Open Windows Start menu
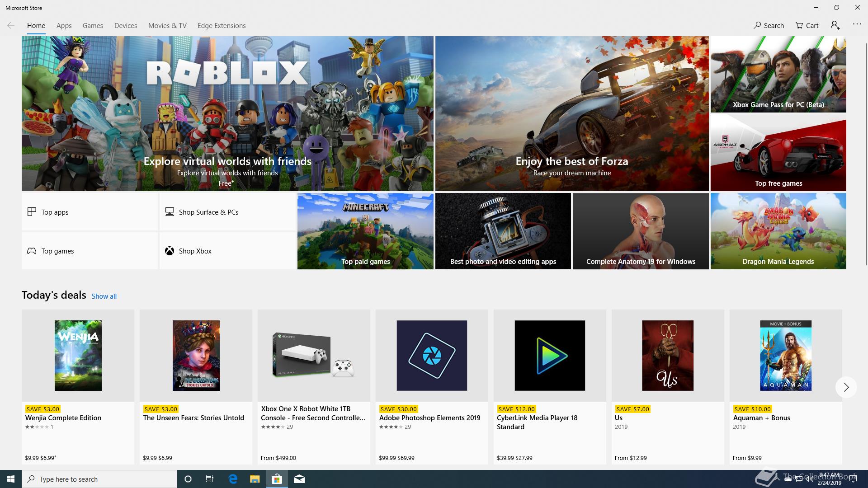Viewport: 868px width, 488px height. click(x=11, y=479)
